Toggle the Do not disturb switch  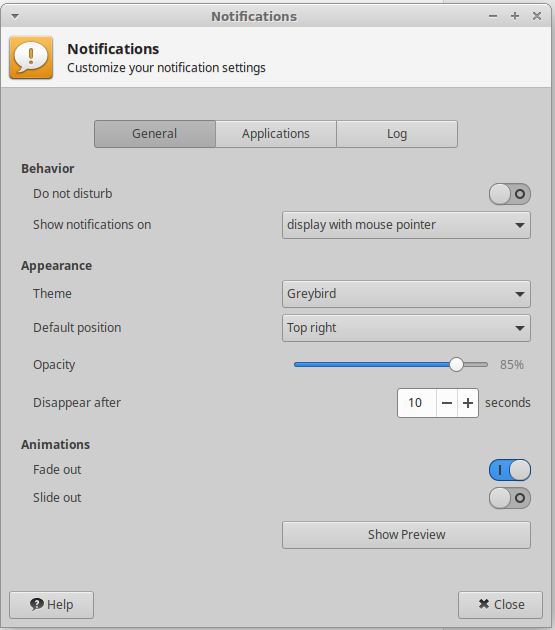click(510, 194)
